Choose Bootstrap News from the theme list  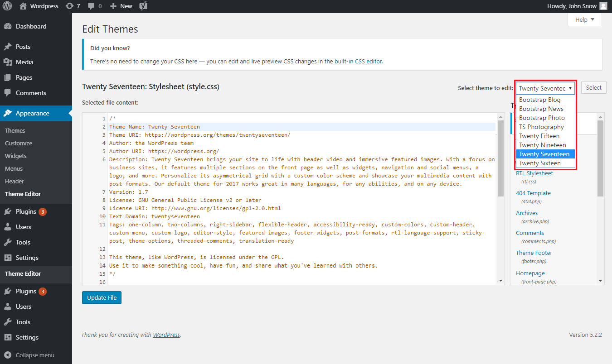pos(545,109)
